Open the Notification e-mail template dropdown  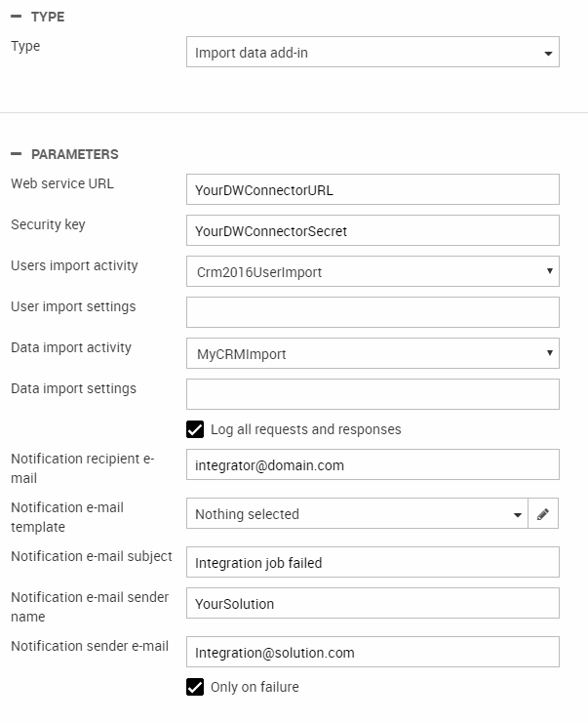click(356, 514)
